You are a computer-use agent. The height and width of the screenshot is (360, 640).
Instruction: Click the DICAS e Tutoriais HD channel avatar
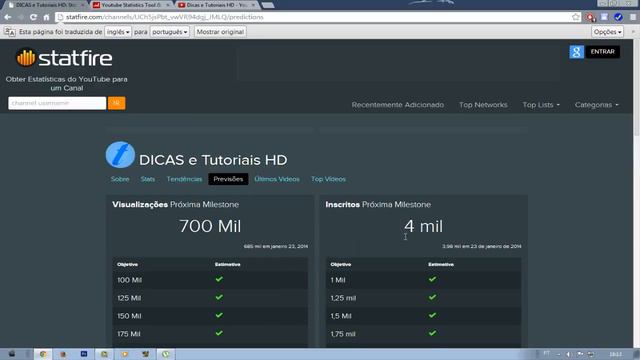coord(120,155)
